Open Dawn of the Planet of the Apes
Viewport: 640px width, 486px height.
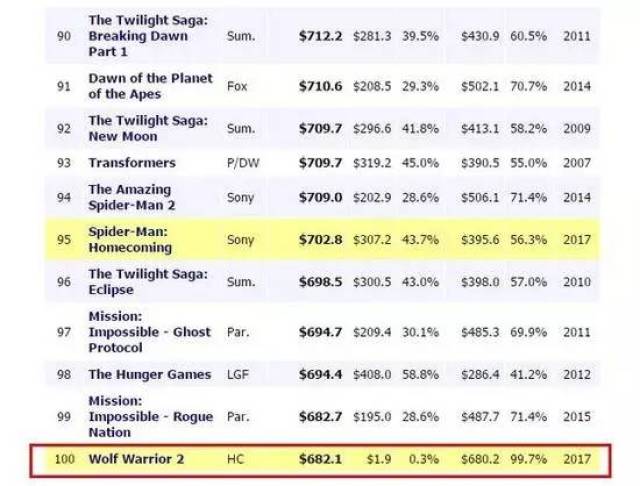click(x=151, y=86)
